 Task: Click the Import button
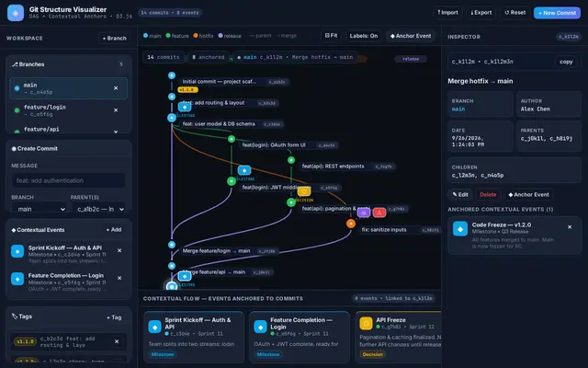click(447, 13)
